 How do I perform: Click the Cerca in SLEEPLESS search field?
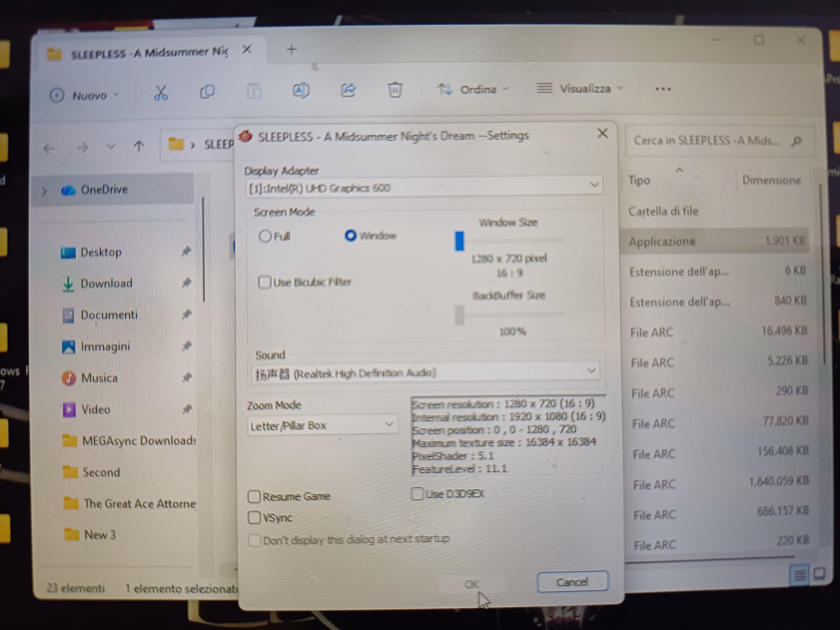706,141
